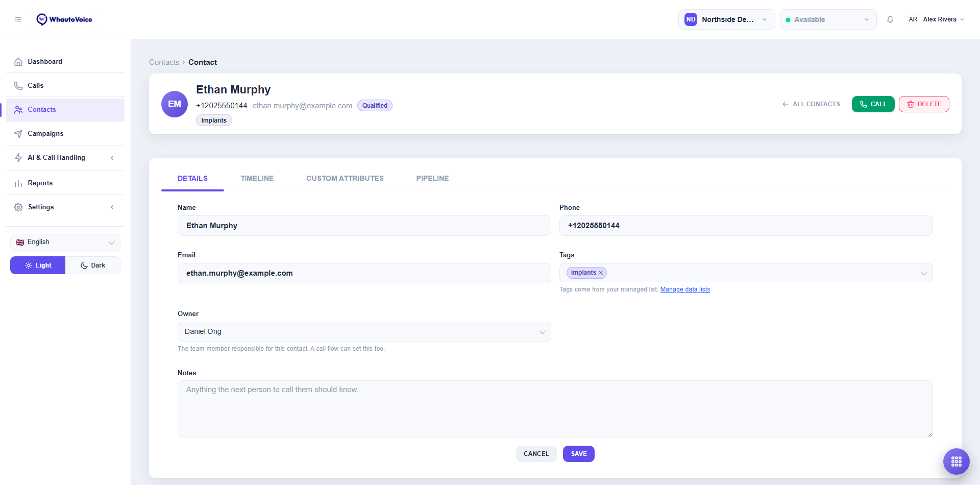This screenshot has height=485, width=980.
Task: Switch to the Pipeline tab
Action: click(432, 178)
